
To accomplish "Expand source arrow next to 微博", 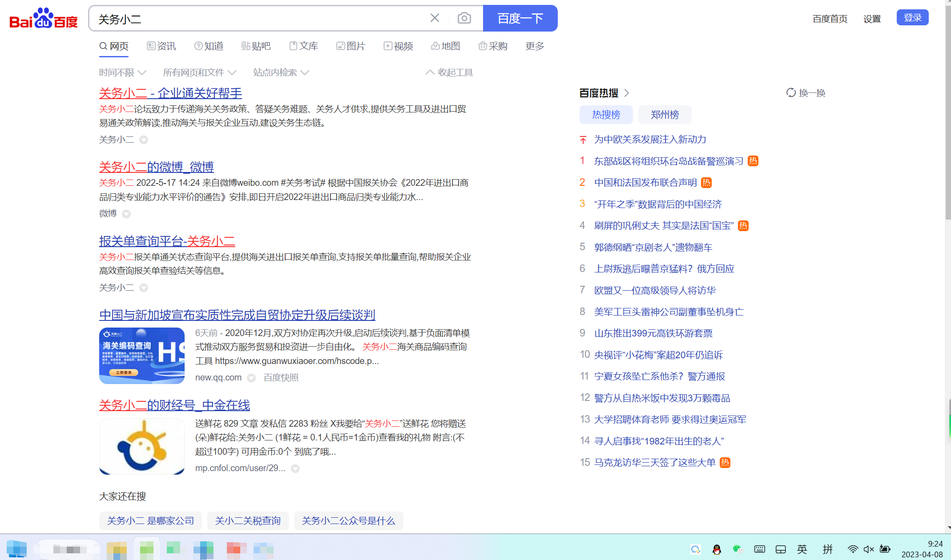I will click(126, 214).
